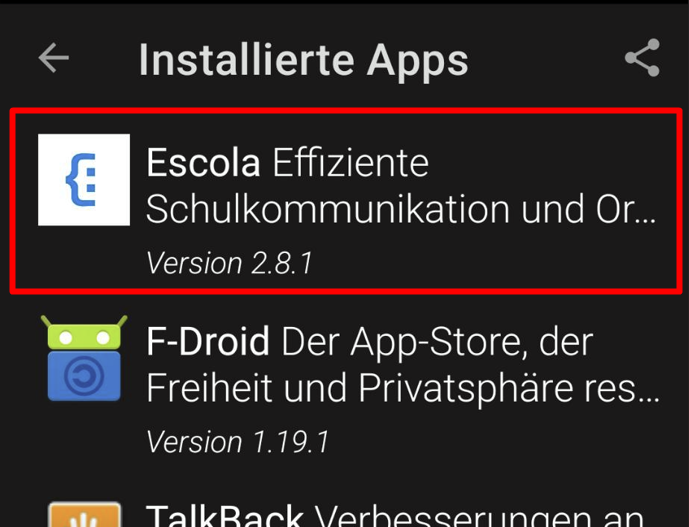Tap the green head of F-Droid icon
Viewport: 689px width, 527px height.
pos(84,333)
